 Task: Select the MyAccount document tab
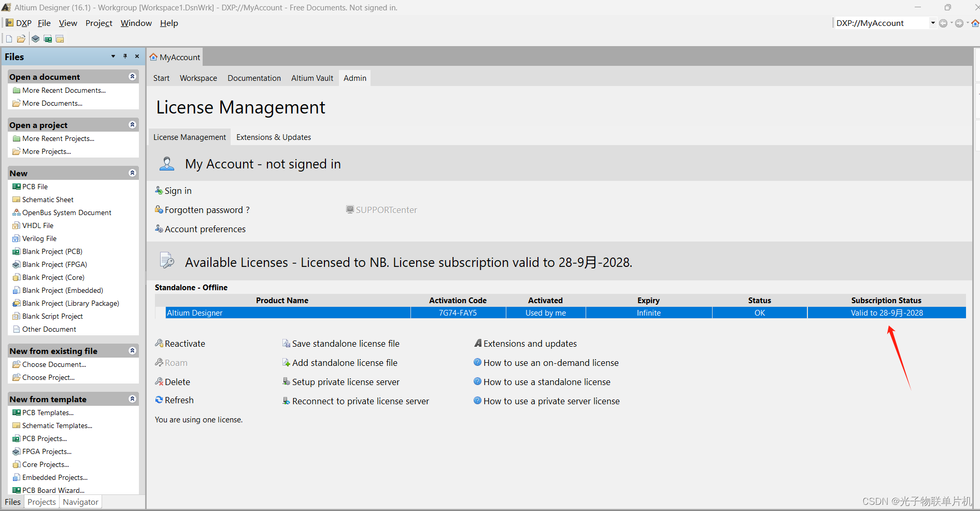(x=175, y=57)
